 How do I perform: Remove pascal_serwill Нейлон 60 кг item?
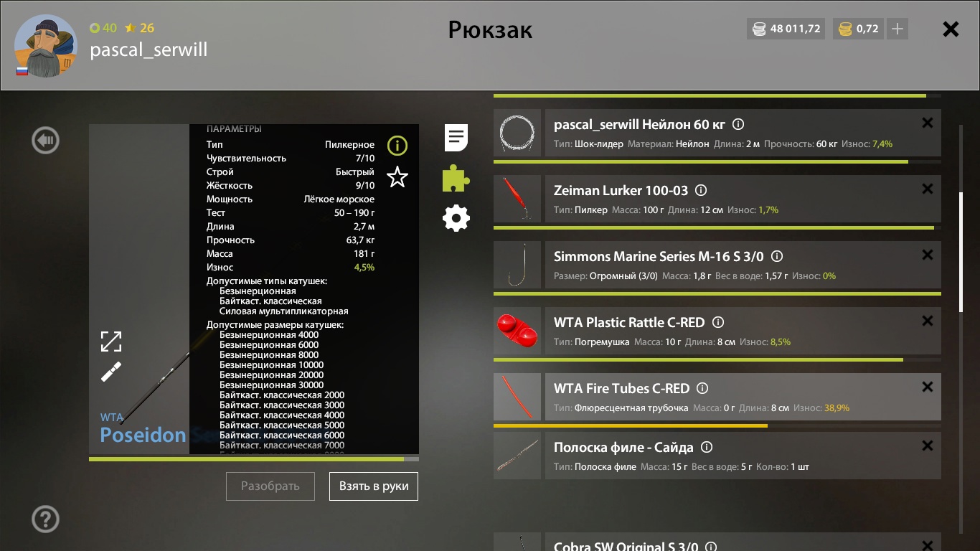tap(928, 123)
